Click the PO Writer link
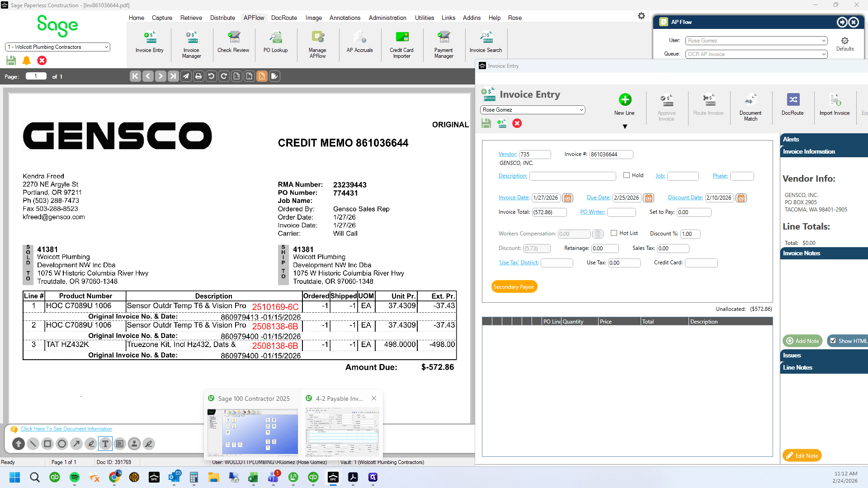The width and height of the screenshot is (868, 488). point(593,212)
